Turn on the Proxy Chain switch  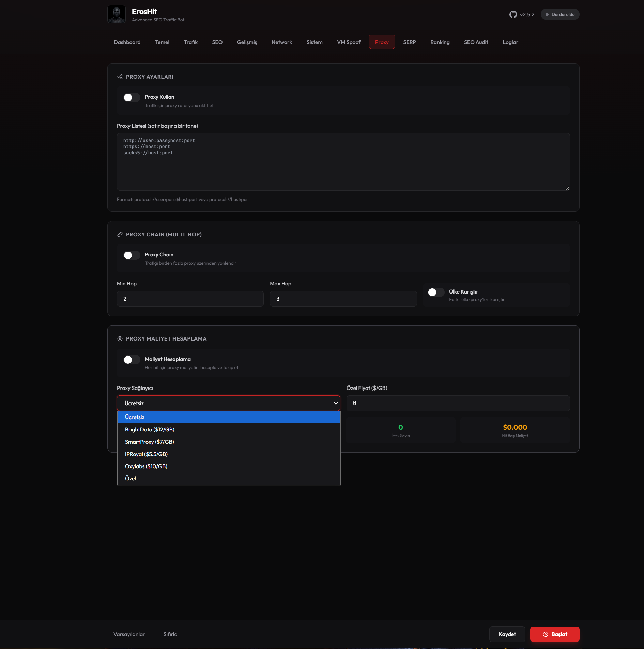tap(132, 255)
